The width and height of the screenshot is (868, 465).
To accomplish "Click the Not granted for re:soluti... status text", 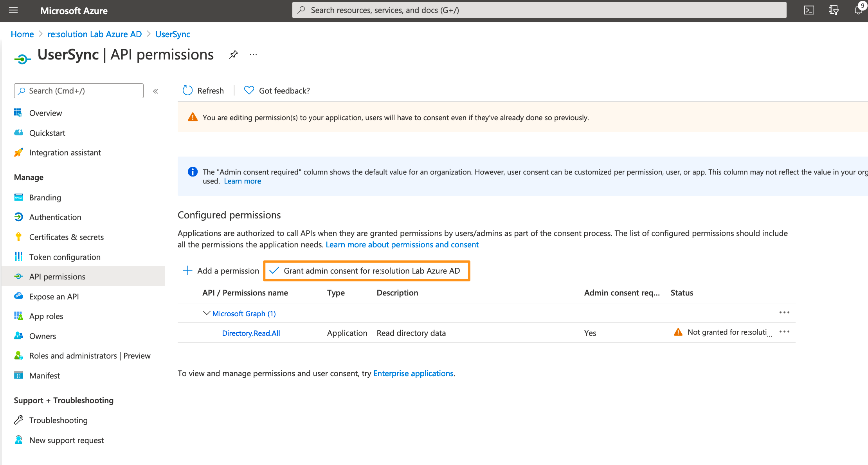I will click(x=729, y=332).
